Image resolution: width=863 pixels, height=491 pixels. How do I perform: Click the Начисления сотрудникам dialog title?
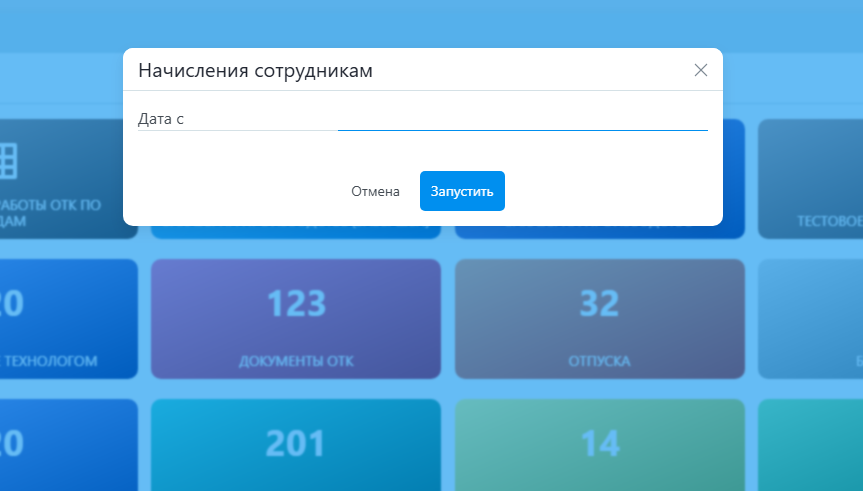[x=256, y=70]
